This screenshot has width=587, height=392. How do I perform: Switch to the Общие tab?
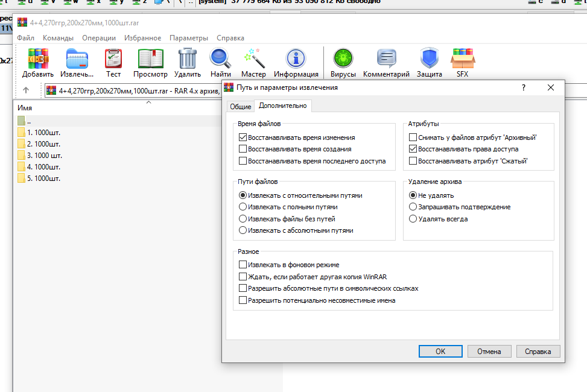click(240, 107)
